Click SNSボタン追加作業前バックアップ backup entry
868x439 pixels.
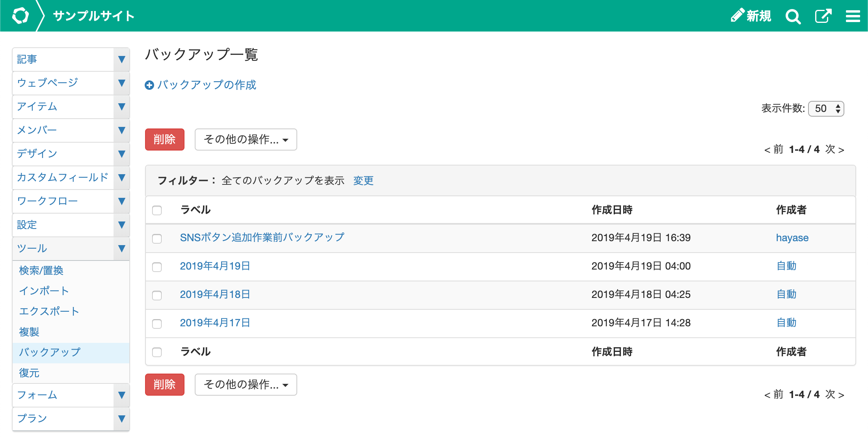pyautogui.click(x=263, y=238)
